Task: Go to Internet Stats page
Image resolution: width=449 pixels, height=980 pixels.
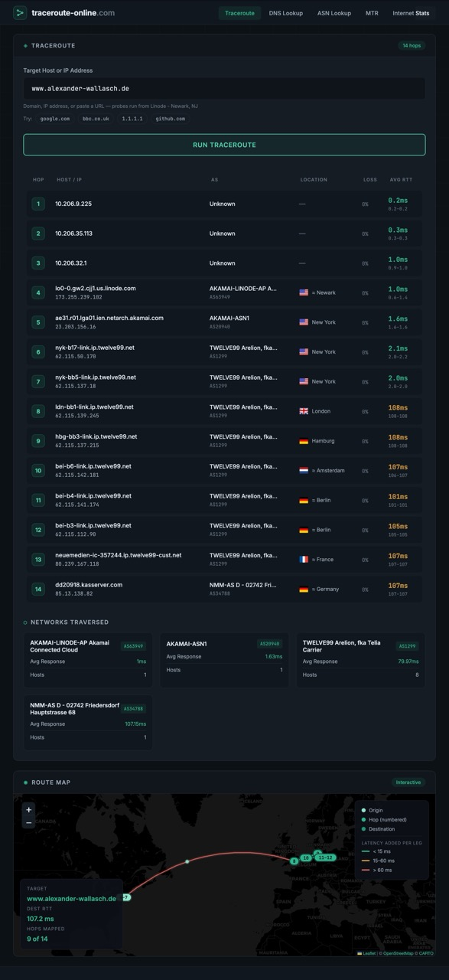Action: [x=411, y=13]
